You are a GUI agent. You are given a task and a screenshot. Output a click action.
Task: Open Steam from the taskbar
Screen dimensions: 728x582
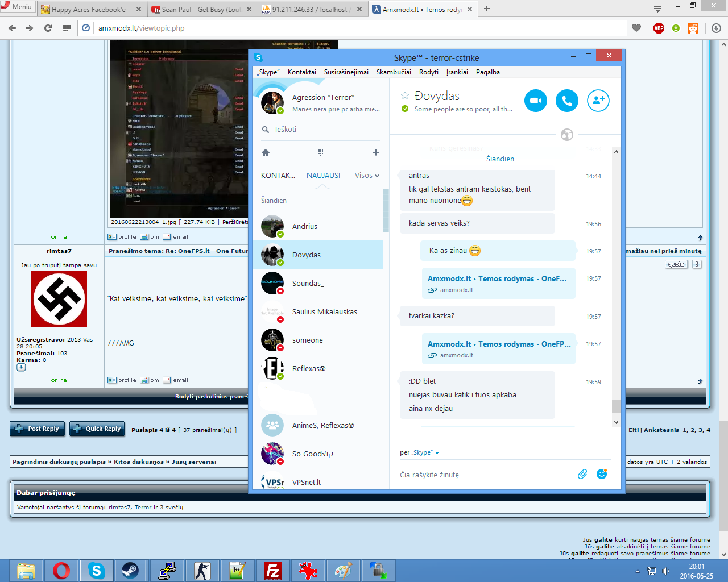click(130, 571)
